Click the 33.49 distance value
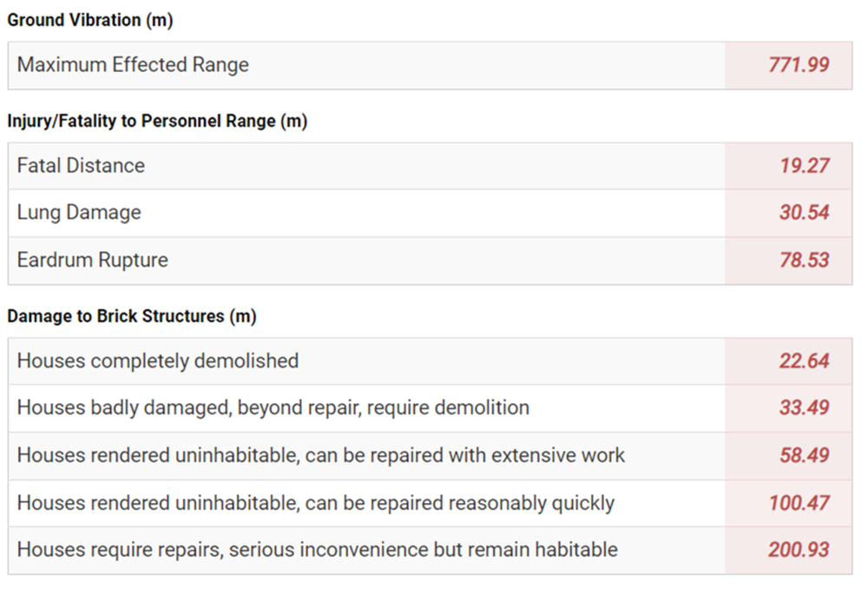This screenshot has height=589, width=868. 804,407
